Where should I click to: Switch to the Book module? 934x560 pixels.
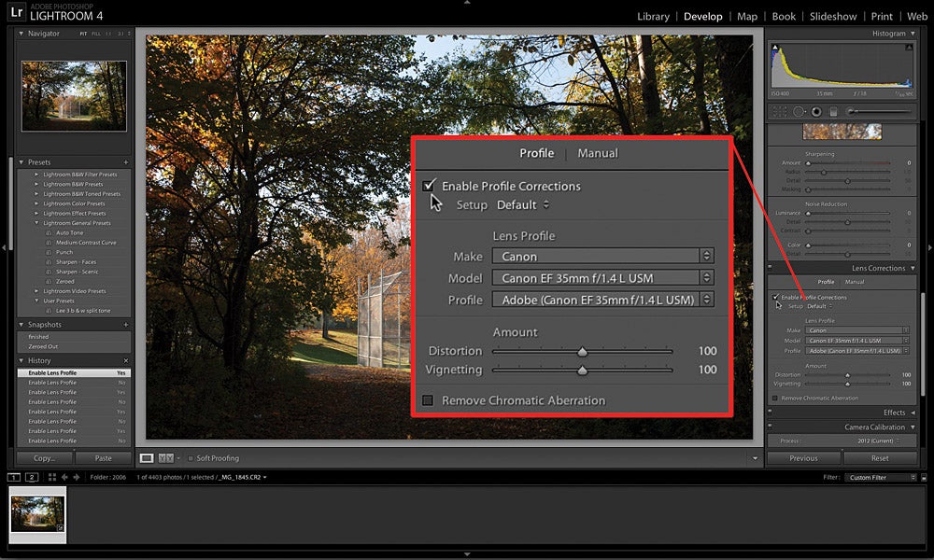click(x=784, y=17)
